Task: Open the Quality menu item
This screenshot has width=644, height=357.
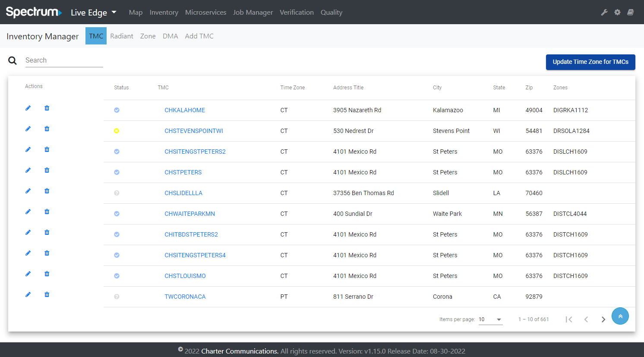Action: coord(331,13)
